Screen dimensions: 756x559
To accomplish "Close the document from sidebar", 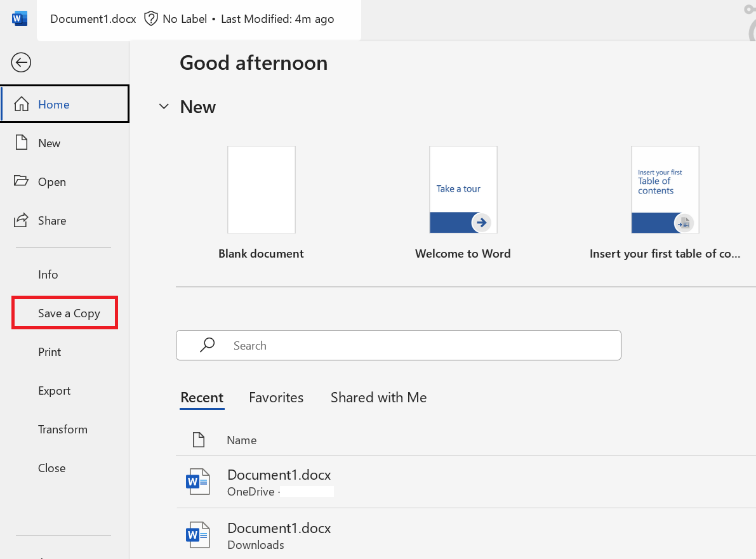I will 65,468.
